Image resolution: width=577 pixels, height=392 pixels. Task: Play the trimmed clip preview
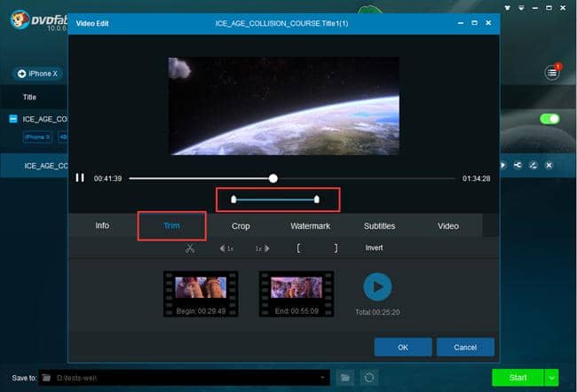click(x=377, y=286)
